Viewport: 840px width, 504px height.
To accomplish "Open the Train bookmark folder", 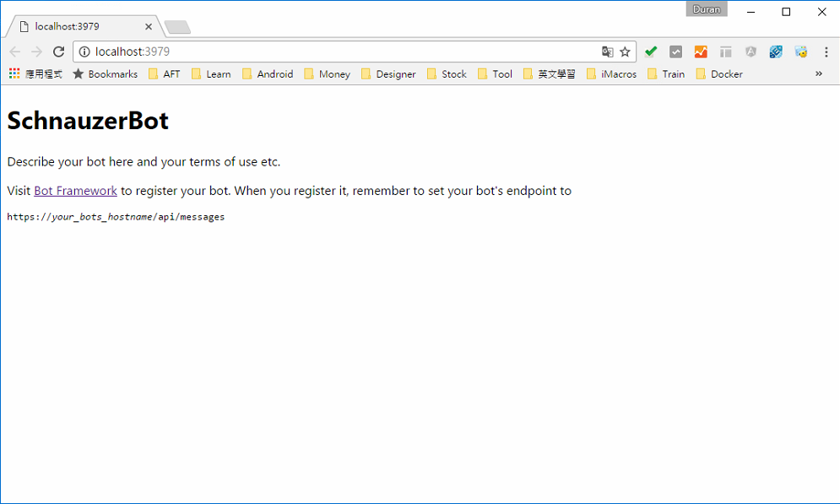I will coord(666,74).
